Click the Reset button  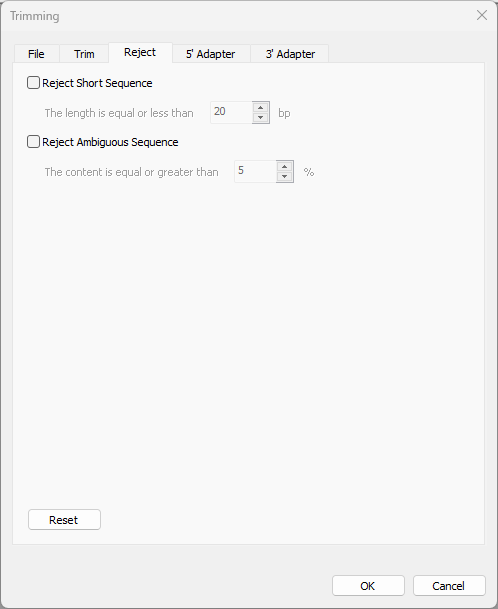point(64,520)
